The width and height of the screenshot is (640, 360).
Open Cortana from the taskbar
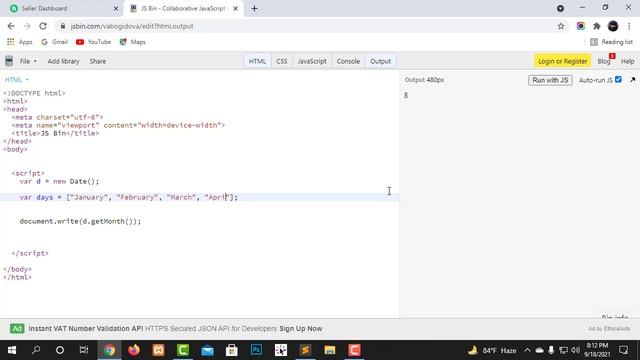60,350
